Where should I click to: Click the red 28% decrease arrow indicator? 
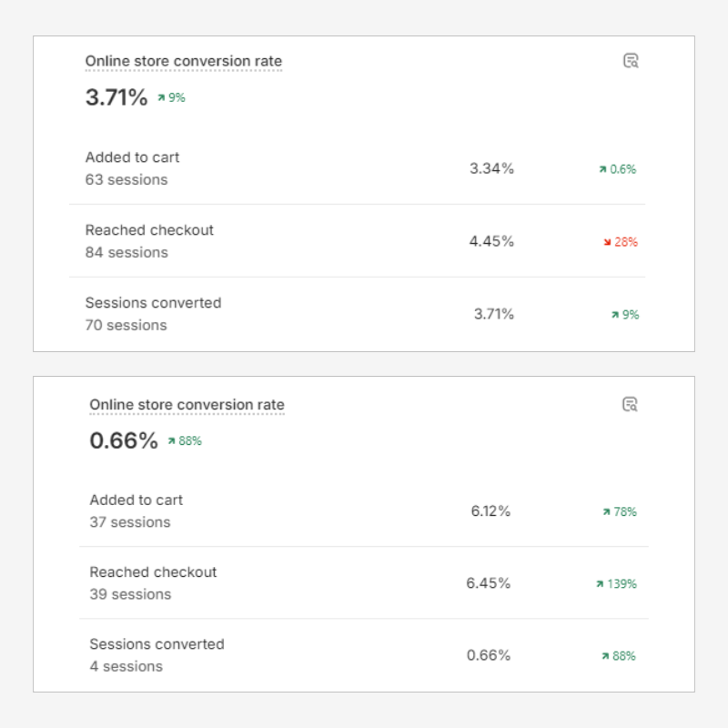click(620, 242)
